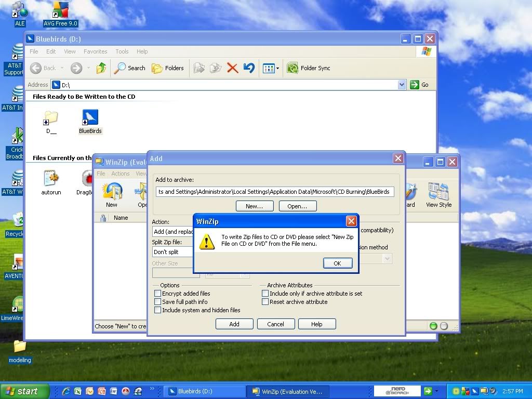Screen dimensions: 532x399
Task: Click the Forward arrow in Explorer toolbar
Action: pos(76,68)
